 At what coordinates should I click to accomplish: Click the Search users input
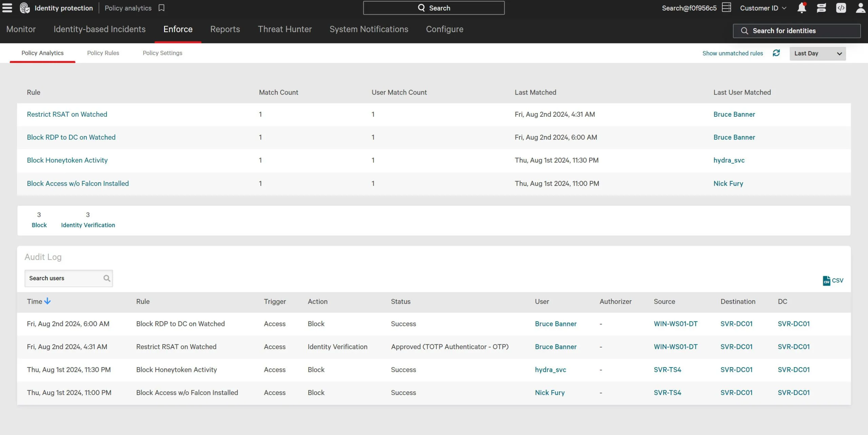68,278
